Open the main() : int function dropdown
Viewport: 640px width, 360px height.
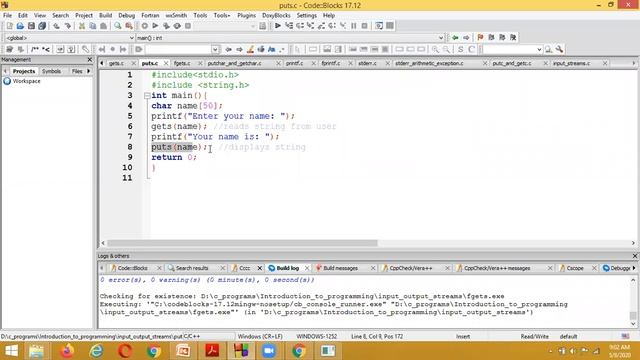point(441,38)
